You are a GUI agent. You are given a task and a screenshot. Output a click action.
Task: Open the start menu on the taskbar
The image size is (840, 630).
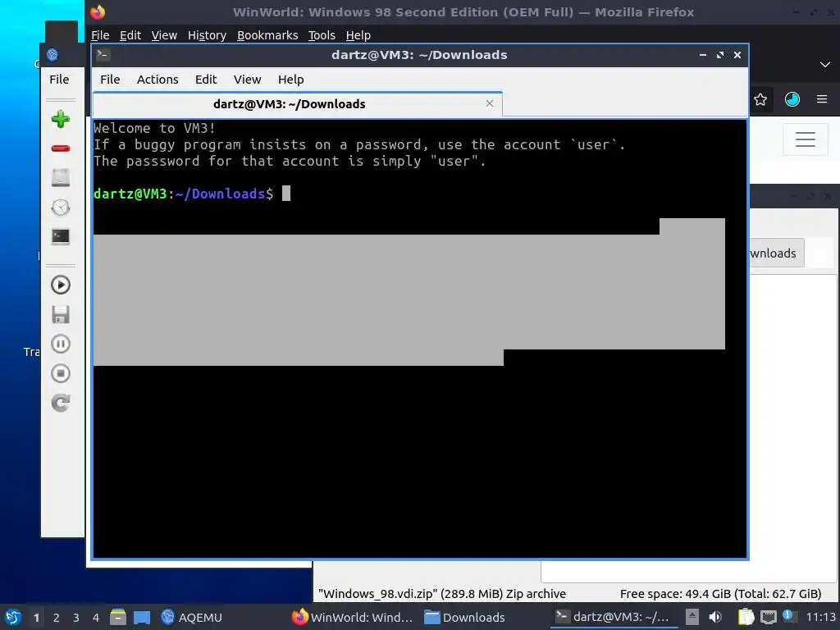tap(13, 617)
